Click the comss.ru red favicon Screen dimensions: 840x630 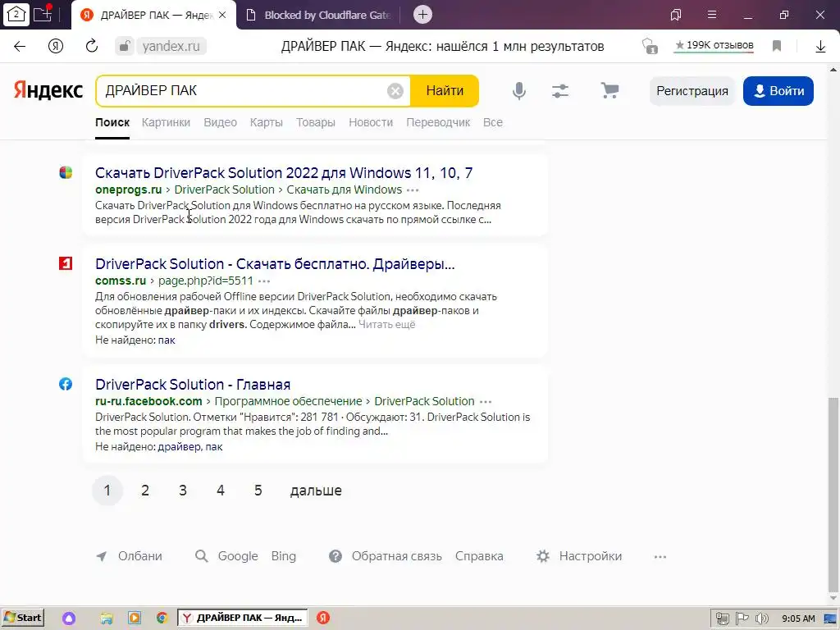pyautogui.click(x=66, y=263)
